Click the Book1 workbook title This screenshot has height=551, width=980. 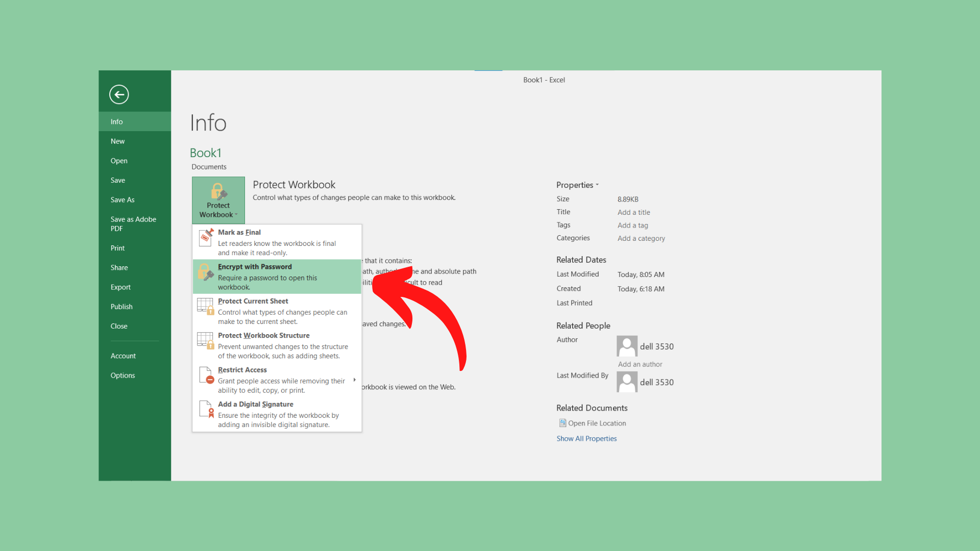pyautogui.click(x=206, y=153)
